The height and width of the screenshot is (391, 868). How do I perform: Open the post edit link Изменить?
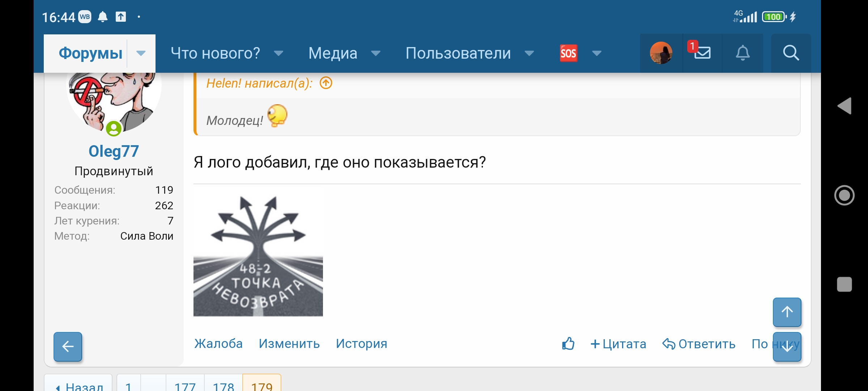[x=289, y=344]
